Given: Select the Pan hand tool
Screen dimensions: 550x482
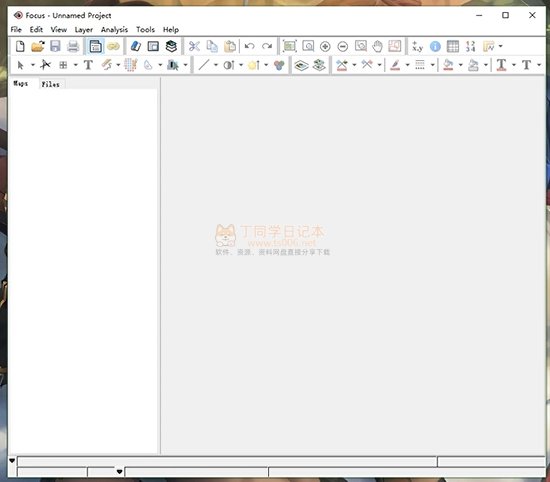Looking at the screenshot, I should [x=377, y=46].
